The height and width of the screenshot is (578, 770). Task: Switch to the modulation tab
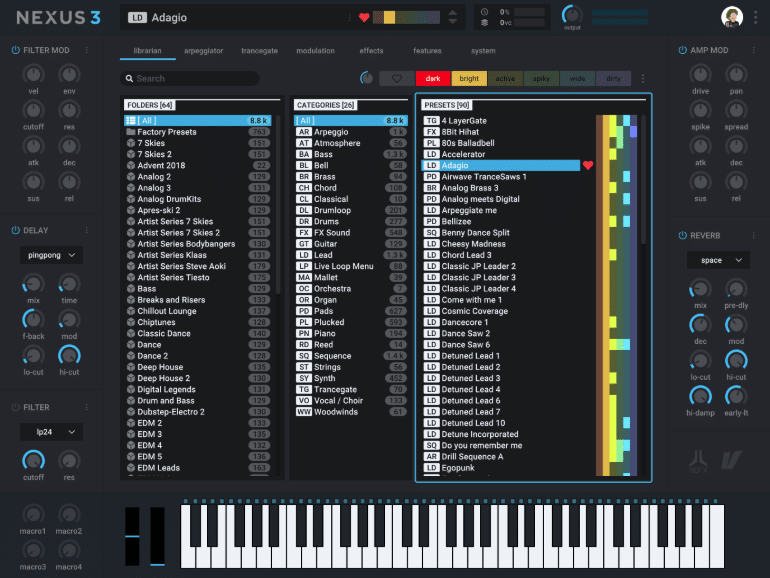coord(315,51)
